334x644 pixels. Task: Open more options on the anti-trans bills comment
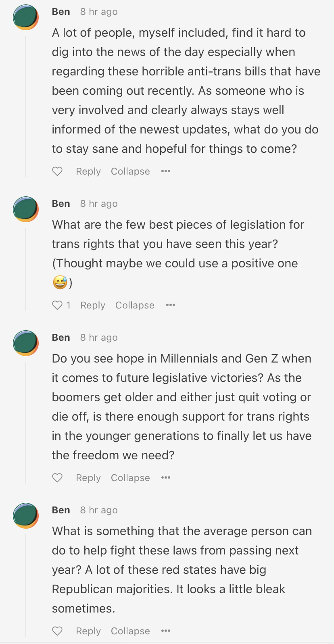click(166, 171)
